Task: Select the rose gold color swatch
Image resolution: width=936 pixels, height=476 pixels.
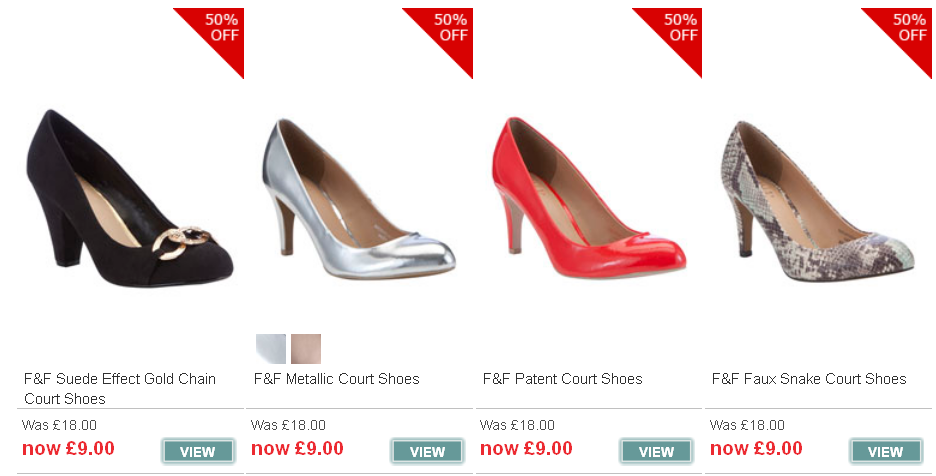Action: tap(306, 349)
